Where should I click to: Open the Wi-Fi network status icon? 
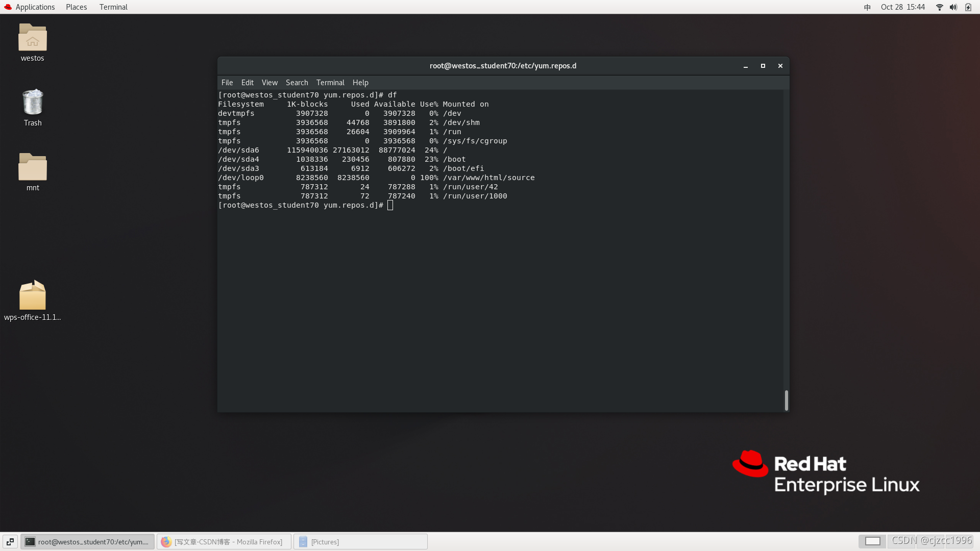(939, 7)
